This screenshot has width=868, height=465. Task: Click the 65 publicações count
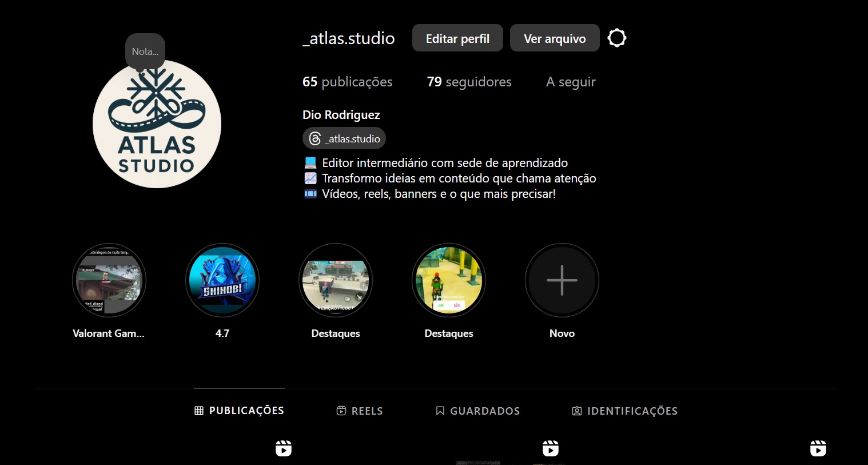(348, 82)
